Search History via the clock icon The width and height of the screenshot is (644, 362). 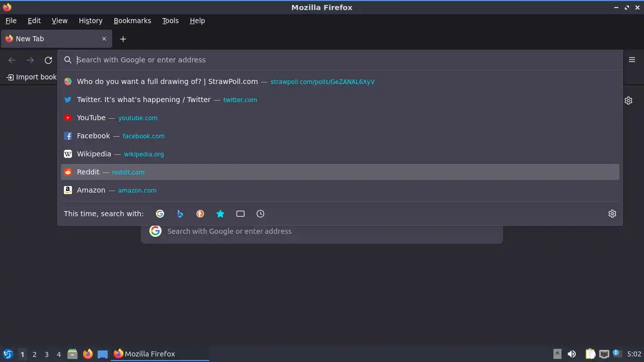261,214
